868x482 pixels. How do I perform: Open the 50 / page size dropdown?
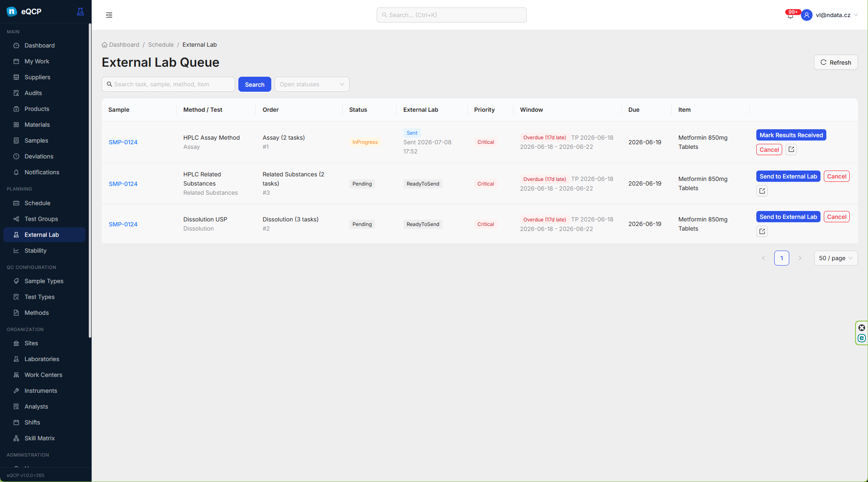pyautogui.click(x=836, y=258)
